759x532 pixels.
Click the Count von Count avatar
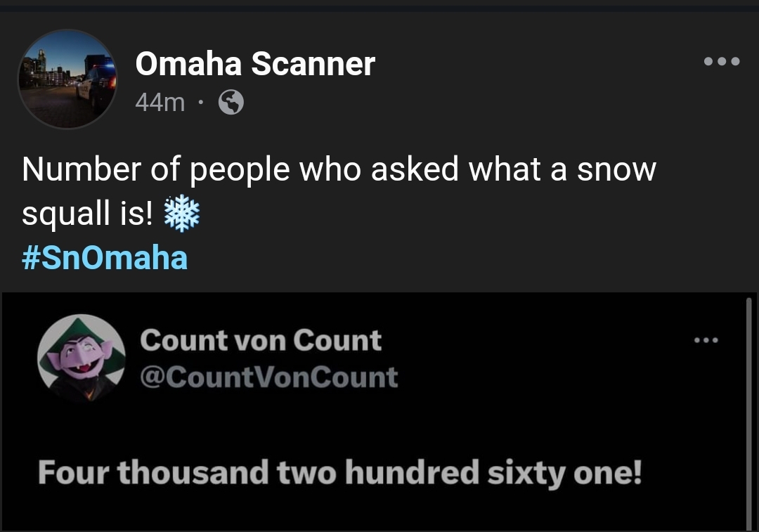(82, 358)
